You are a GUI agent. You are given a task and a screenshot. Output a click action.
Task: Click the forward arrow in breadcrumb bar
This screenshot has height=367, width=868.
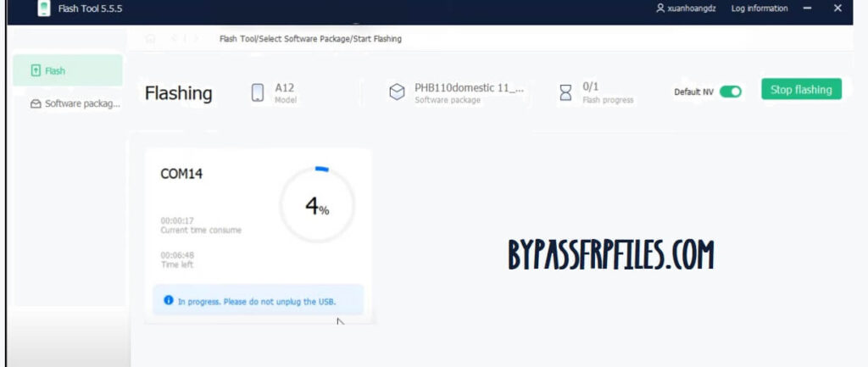point(197,39)
